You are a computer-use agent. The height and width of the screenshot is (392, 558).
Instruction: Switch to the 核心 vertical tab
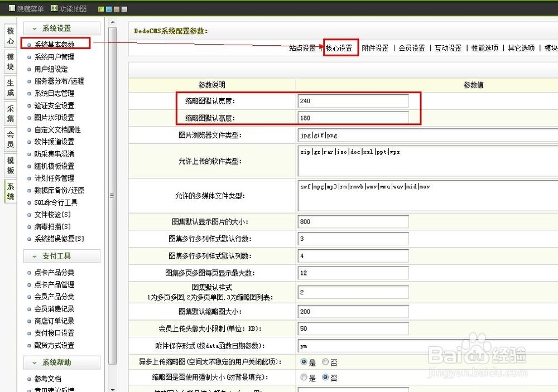pos(10,36)
